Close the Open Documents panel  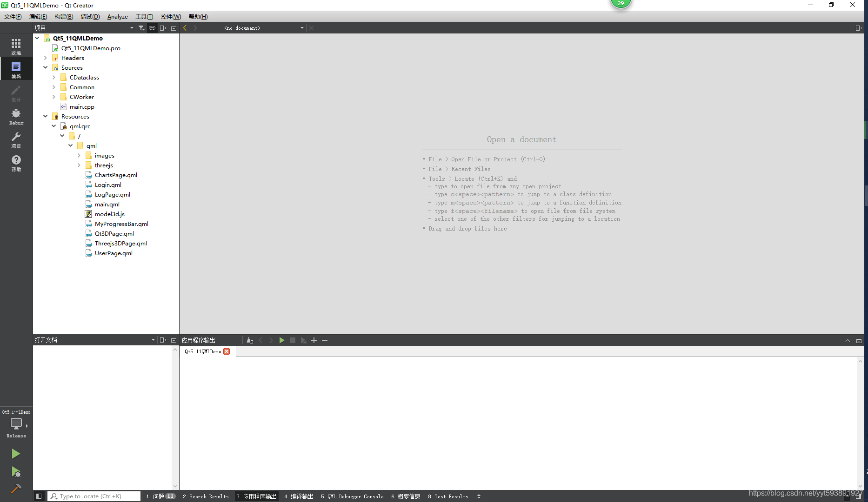click(x=174, y=340)
